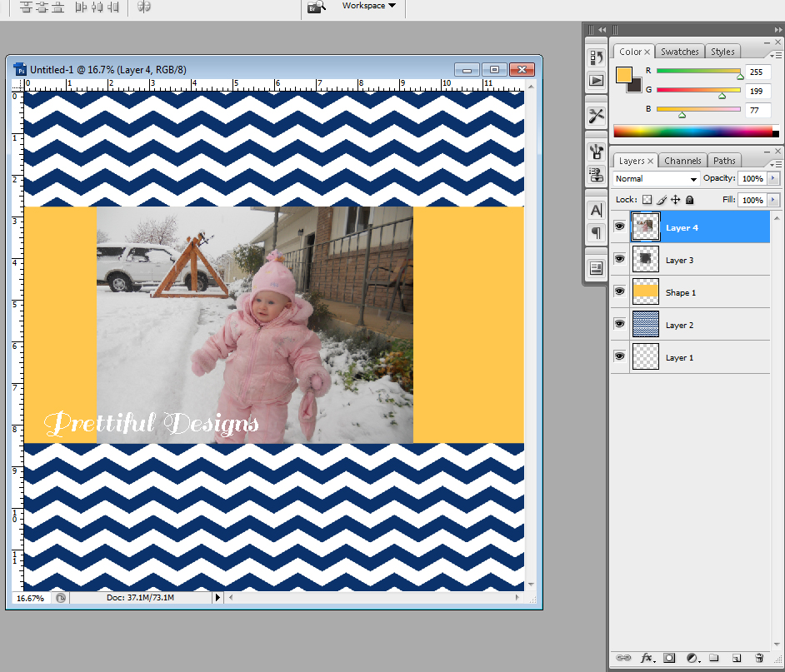The image size is (785, 672).
Task: Create a new adjustment layer
Action: click(691, 658)
